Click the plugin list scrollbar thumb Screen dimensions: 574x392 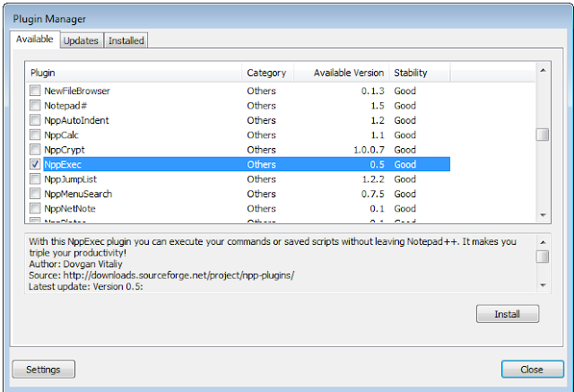[x=543, y=135]
